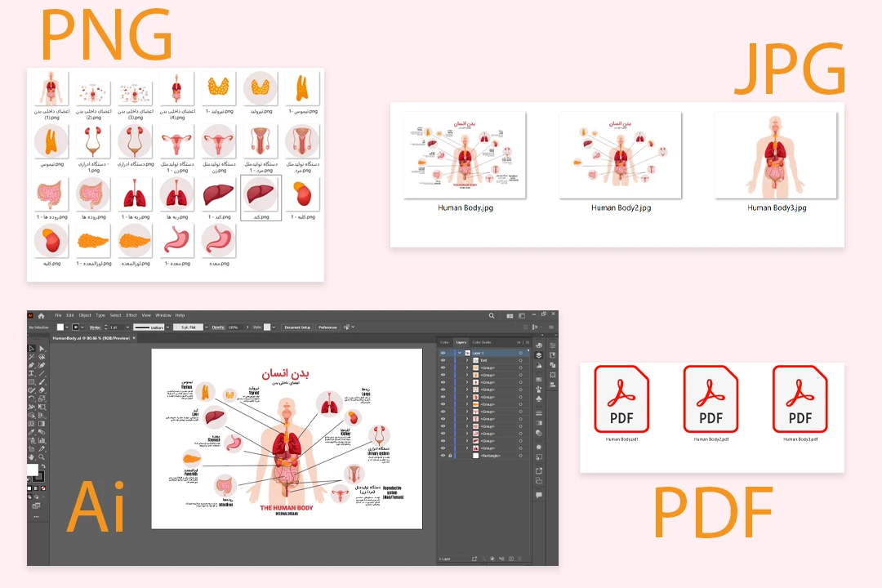Select the Scale tool

[x=42, y=399]
